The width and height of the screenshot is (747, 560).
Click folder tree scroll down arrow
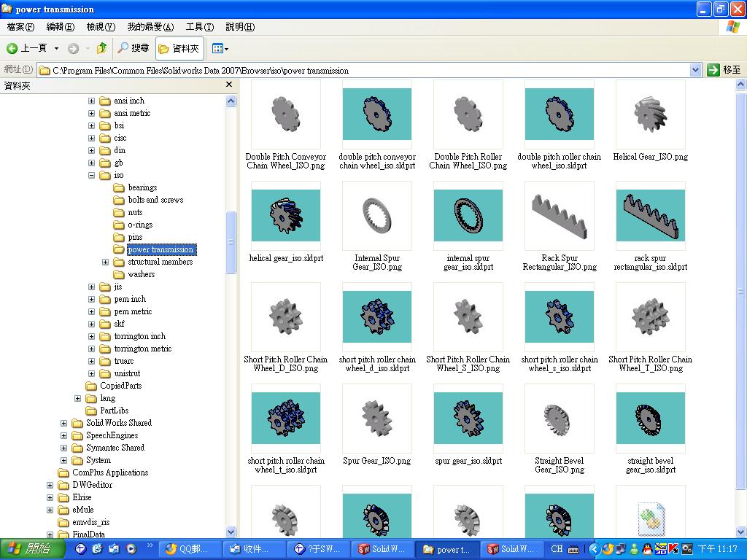click(231, 532)
